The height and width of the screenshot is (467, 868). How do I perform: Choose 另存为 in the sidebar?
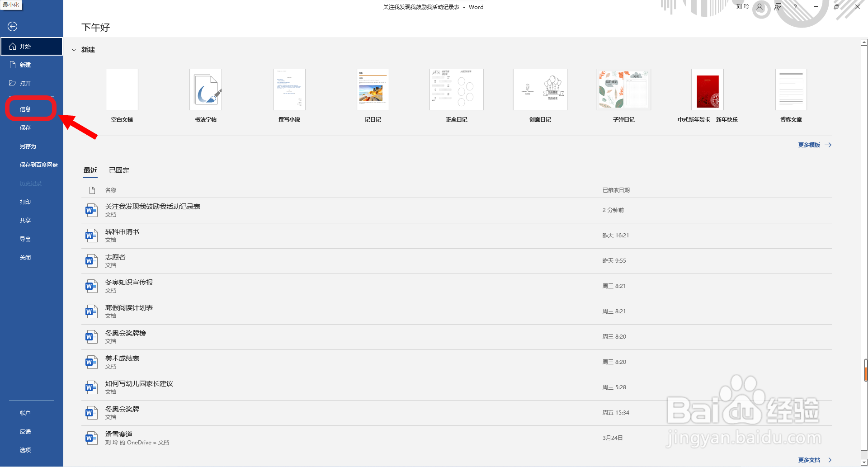(32, 146)
